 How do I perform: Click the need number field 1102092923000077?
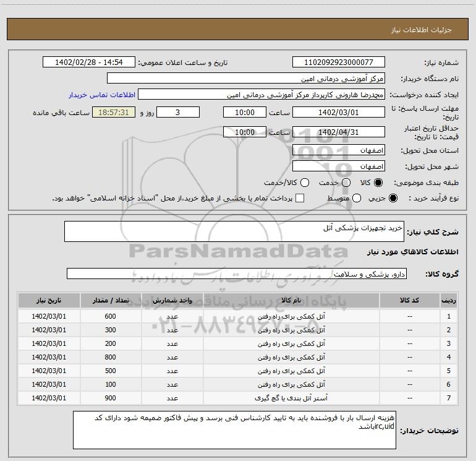point(339,62)
